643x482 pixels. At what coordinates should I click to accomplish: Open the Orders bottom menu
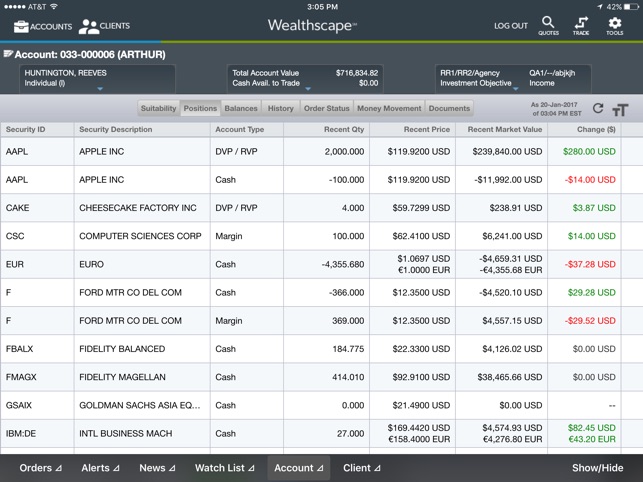(x=41, y=468)
